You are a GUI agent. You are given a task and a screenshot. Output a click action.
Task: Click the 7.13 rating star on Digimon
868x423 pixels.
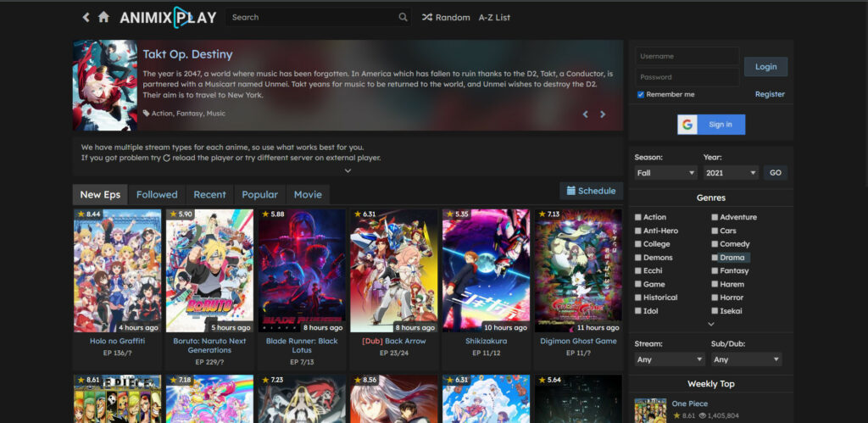542,214
